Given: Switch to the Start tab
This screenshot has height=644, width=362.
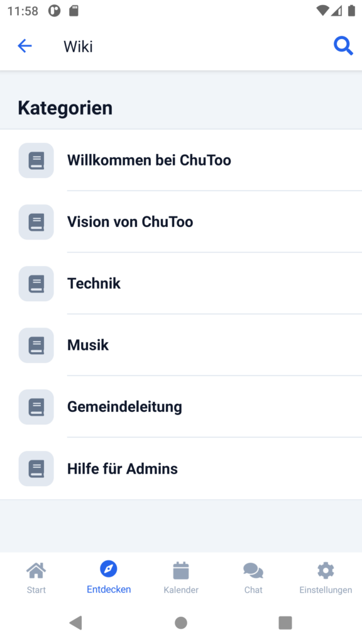Looking at the screenshot, I should 36,578.
